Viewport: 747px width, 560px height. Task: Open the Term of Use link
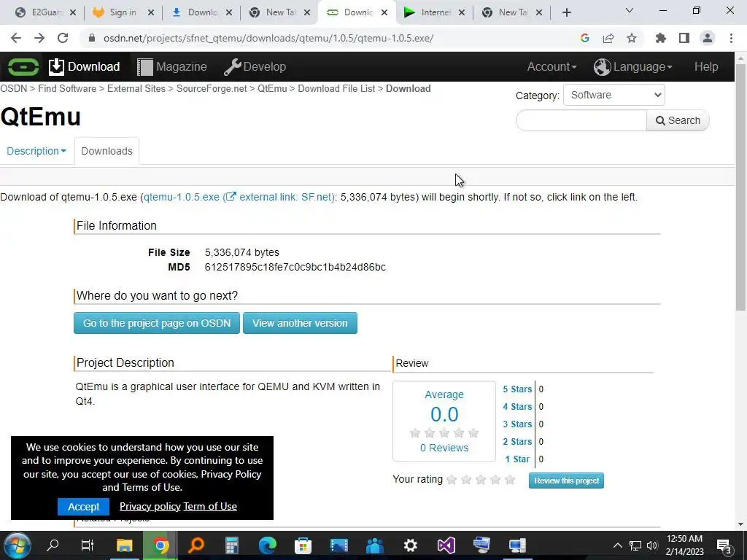click(x=210, y=506)
